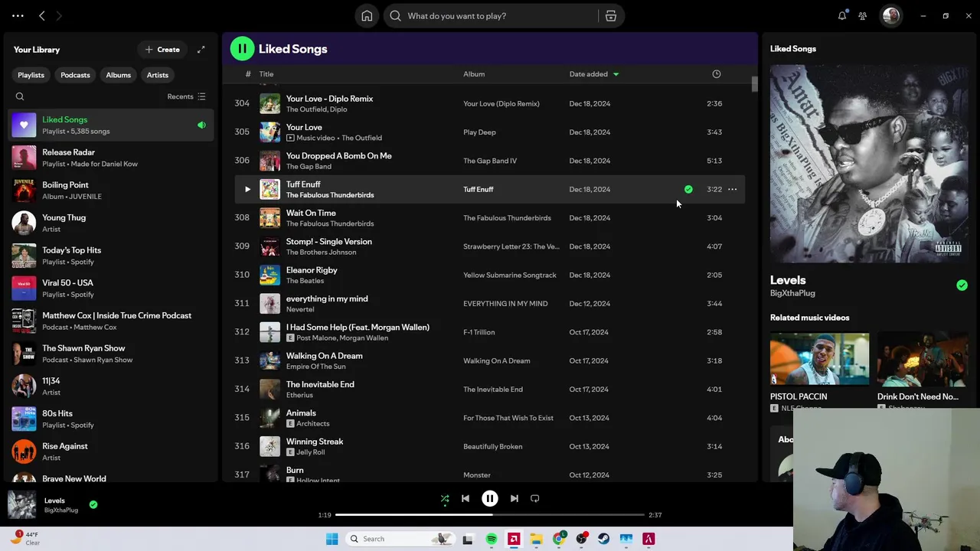Open the 80s Hits playlist

click(x=112, y=419)
